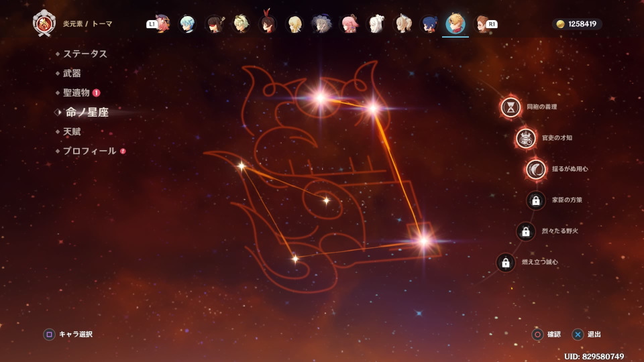Click the L1 previous-character button
644x362 pixels.
coord(152,24)
